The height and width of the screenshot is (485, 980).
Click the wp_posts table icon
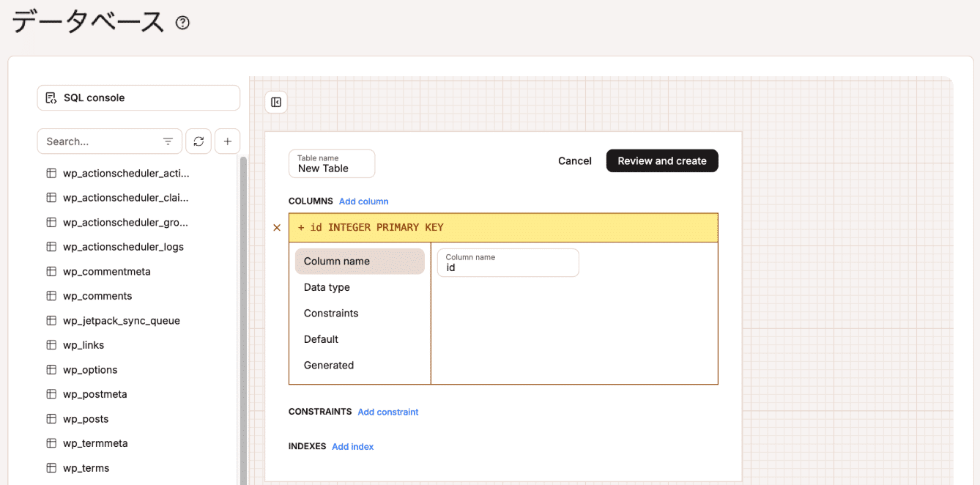(51, 419)
